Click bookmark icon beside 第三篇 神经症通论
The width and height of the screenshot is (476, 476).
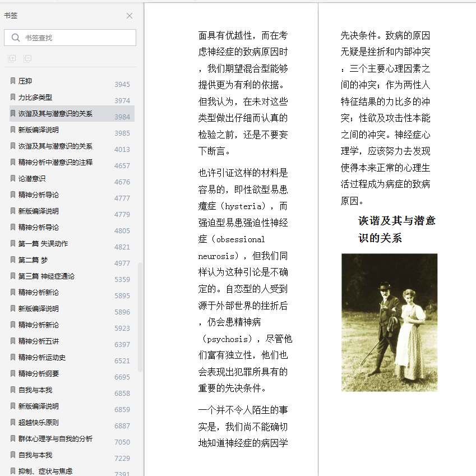pos(13,276)
